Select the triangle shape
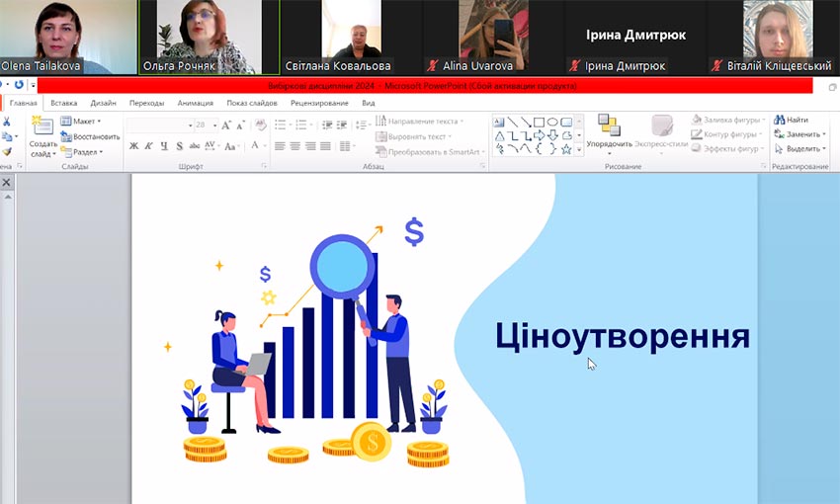 [x=499, y=135]
